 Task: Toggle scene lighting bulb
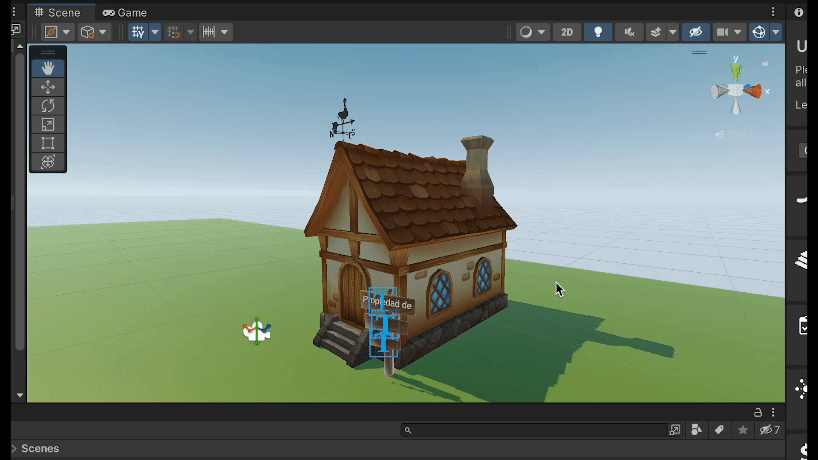coord(598,32)
